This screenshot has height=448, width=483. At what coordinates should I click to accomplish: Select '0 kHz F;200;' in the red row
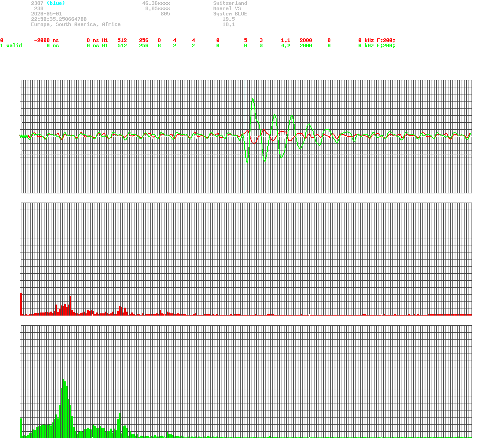pyautogui.click(x=377, y=41)
